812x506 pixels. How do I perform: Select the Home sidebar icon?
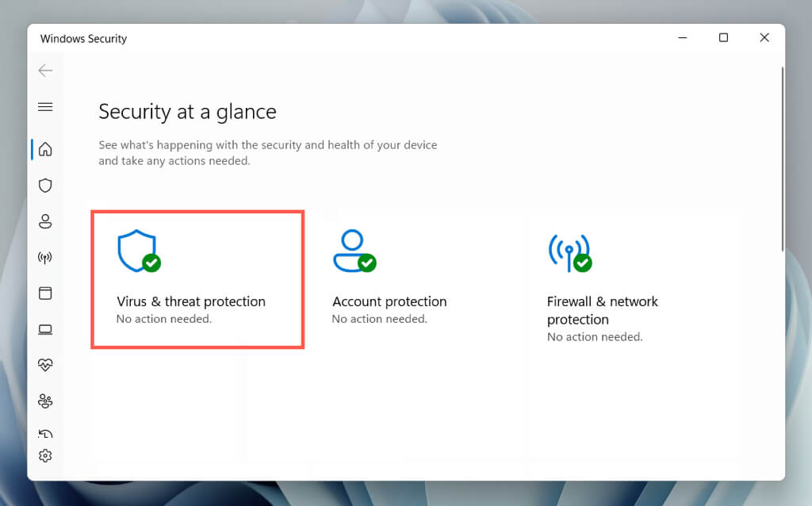pos(45,149)
